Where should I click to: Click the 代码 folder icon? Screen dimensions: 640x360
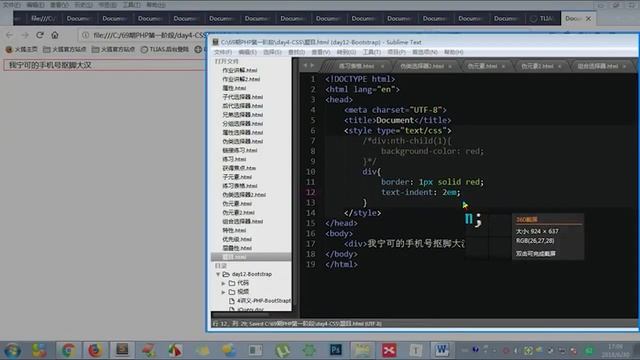[232, 283]
